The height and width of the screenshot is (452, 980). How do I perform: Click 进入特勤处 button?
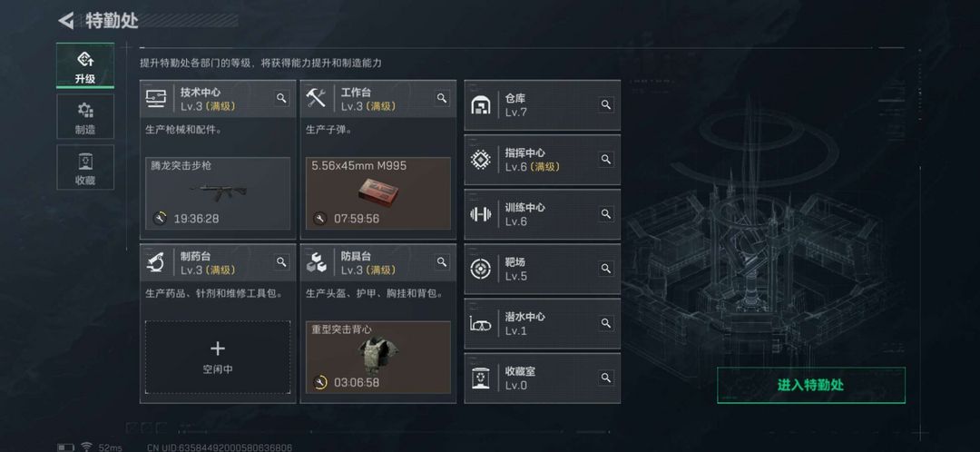coord(810,385)
